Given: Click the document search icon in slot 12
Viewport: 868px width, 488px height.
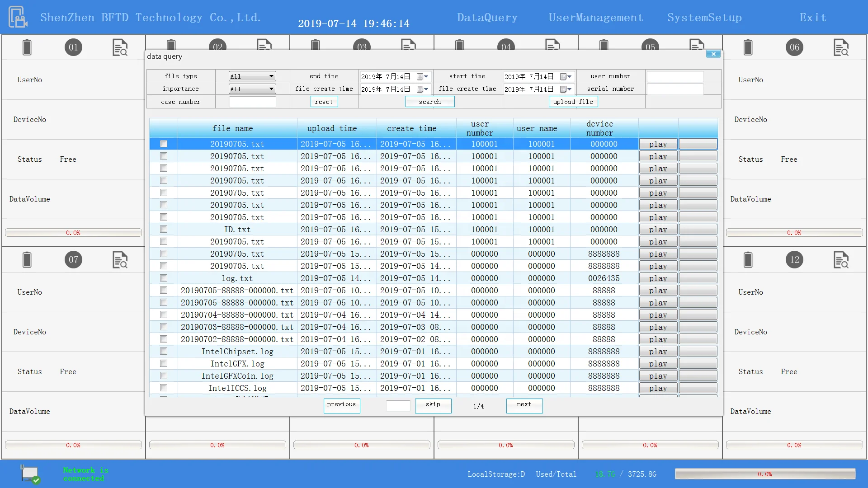Looking at the screenshot, I should pyautogui.click(x=841, y=260).
